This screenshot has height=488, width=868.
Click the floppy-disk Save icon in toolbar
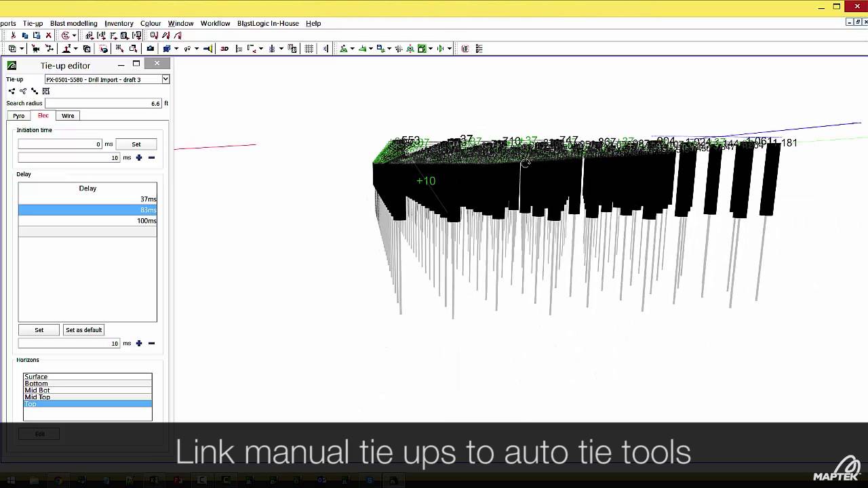[x=37, y=35]
